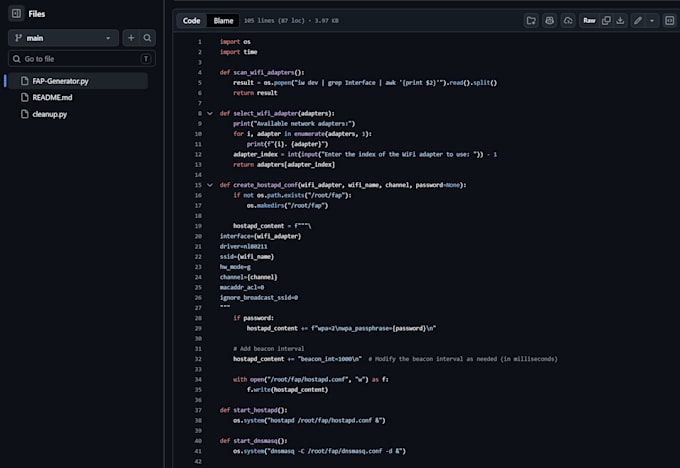Click line number 1 in gutter

[199, 42]
